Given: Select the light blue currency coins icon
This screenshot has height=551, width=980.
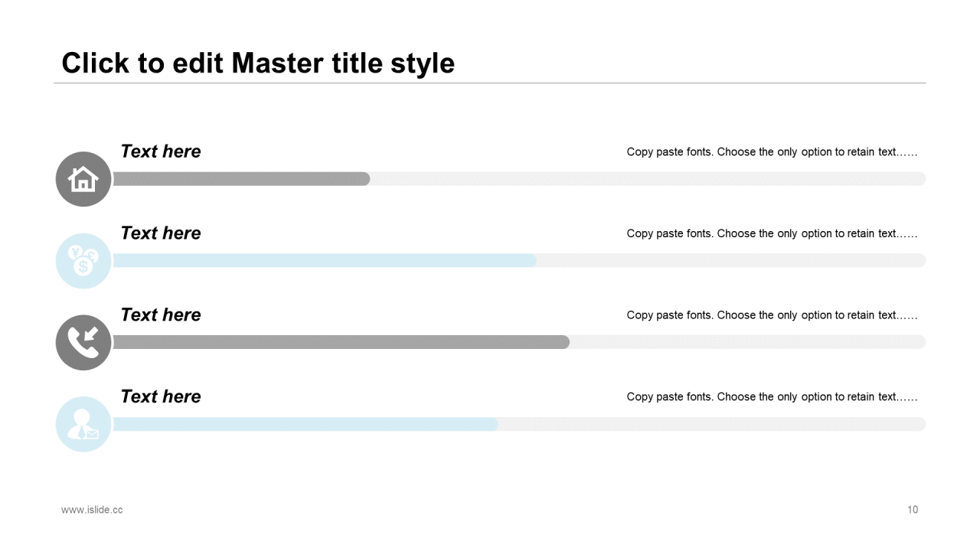Looking at the screenshot, I should pos(83,261).
